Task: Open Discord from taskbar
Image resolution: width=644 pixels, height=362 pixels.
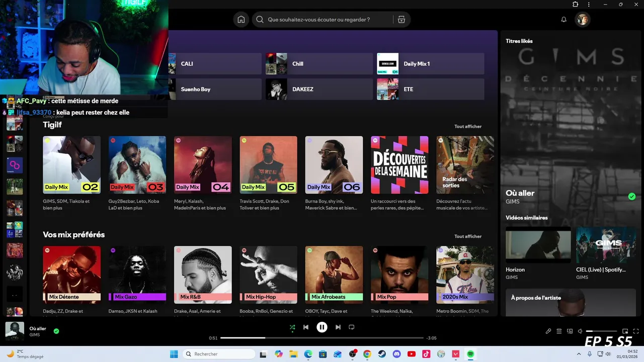Action: [x=396, y=354]
